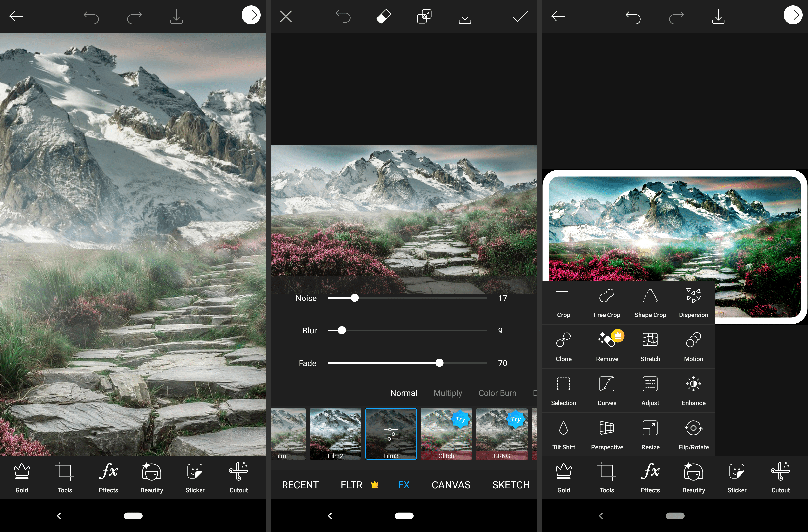Select Color Burn blend mode
This screenshot has height=532, width=808.
(x=498, y=392)
